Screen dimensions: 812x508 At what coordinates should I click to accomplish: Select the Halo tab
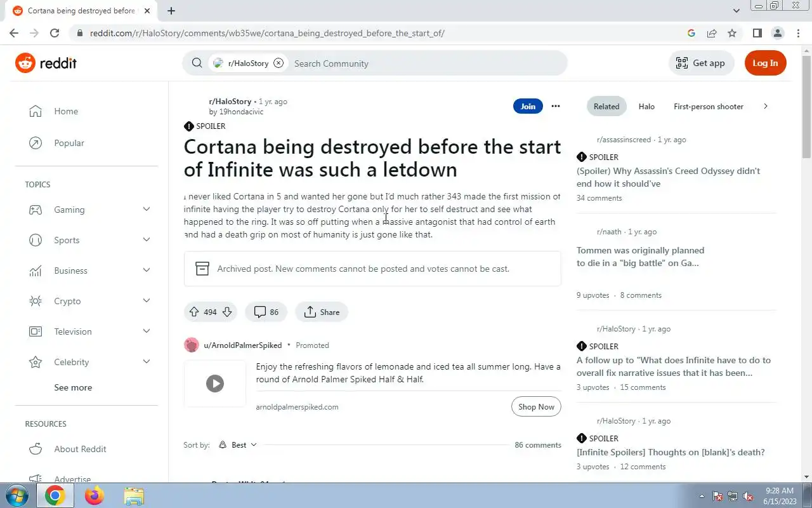tap(646, 107)
